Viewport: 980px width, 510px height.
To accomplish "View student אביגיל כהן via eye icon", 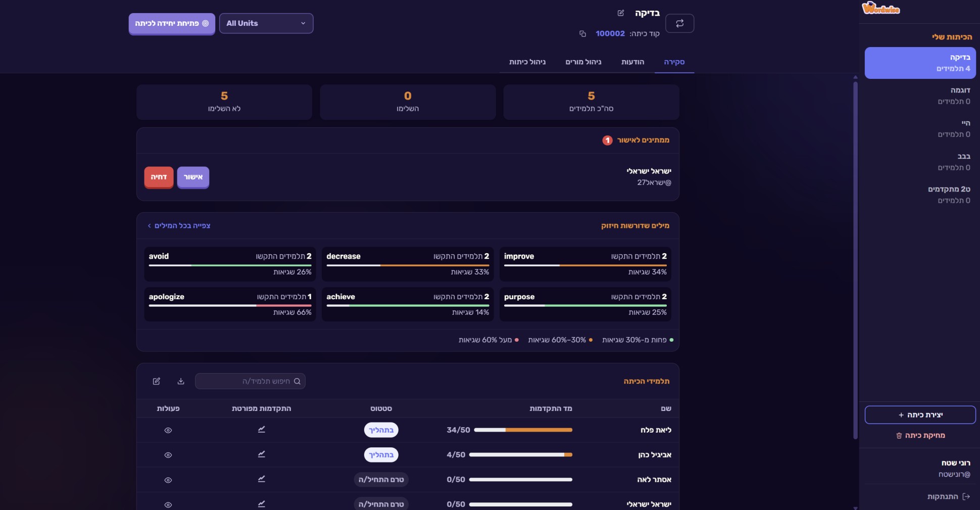I will 168,455.
